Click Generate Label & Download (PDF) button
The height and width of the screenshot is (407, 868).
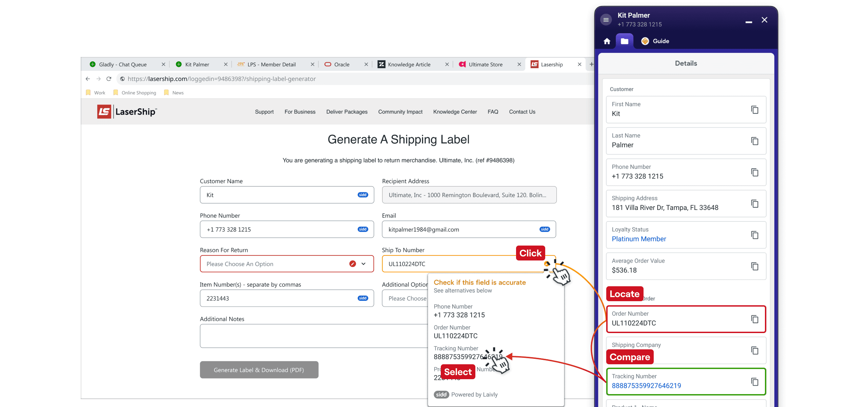tap(259, 370)
